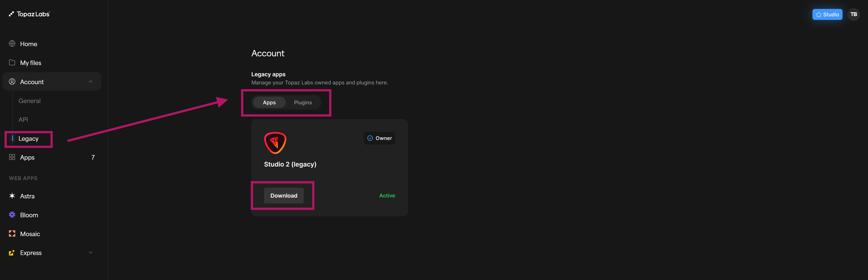
Task: Switch to the Plugins tab
Action: click(303, 103)
